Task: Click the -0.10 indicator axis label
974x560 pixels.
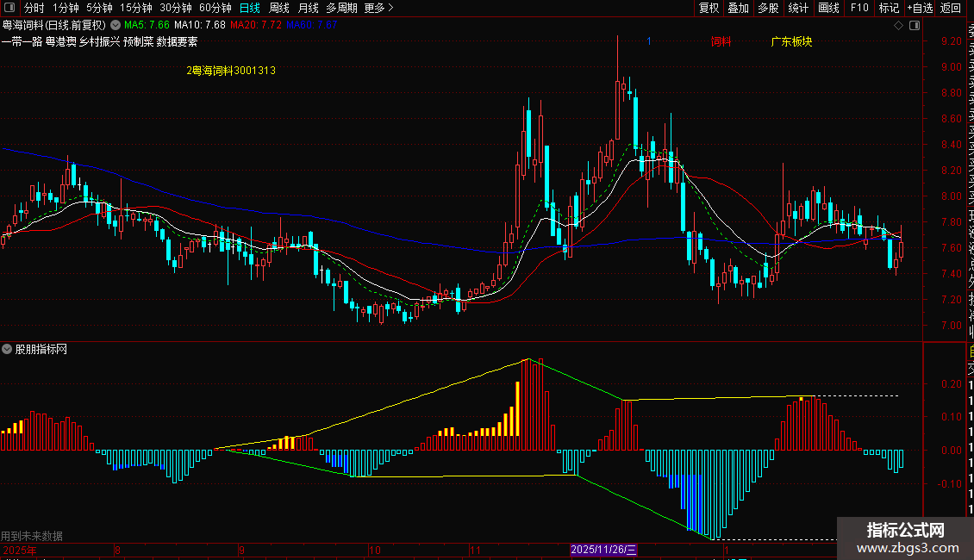Action: (x=949, y=483)
